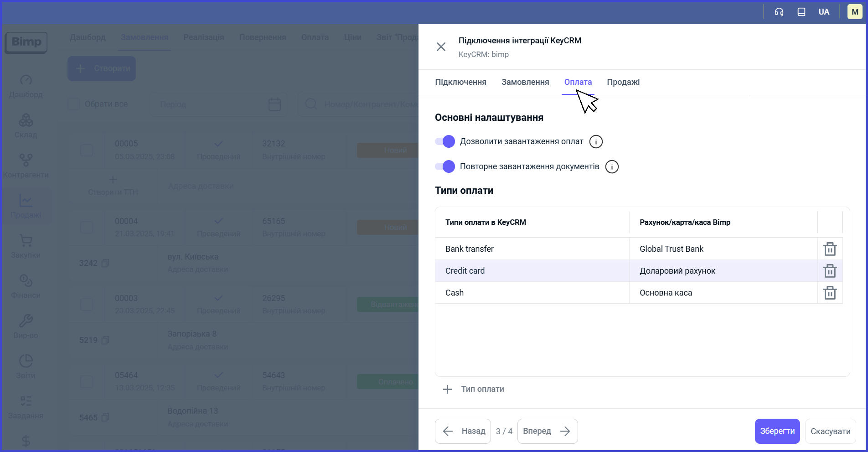Select checkbox for order 00004
This screenshot has height=452, width=868.
point(87,228)
